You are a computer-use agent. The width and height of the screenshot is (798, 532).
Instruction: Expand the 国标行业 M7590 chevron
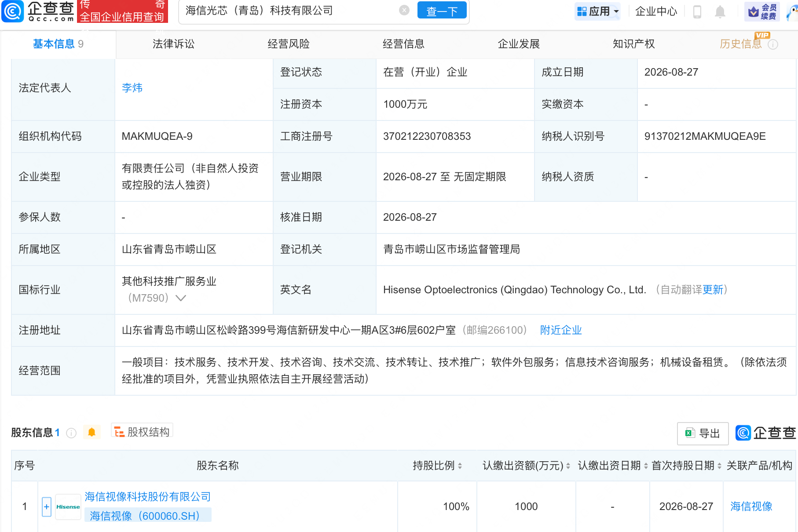point(181,298)
